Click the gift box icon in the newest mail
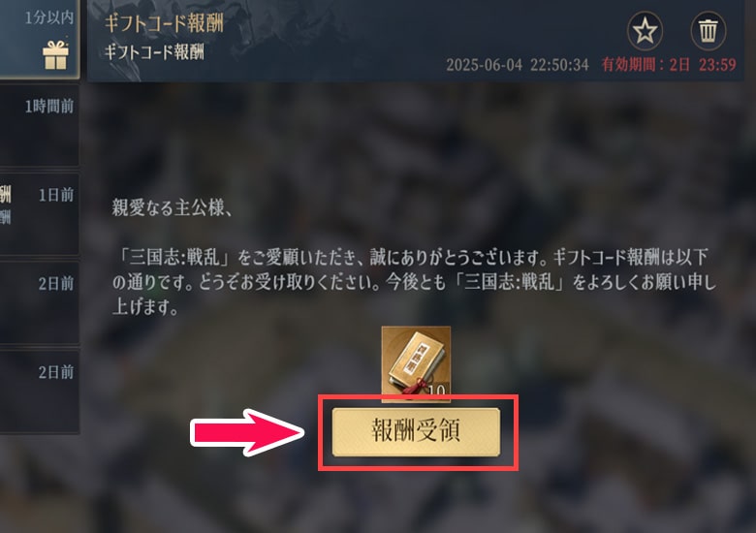 (55, 55)
